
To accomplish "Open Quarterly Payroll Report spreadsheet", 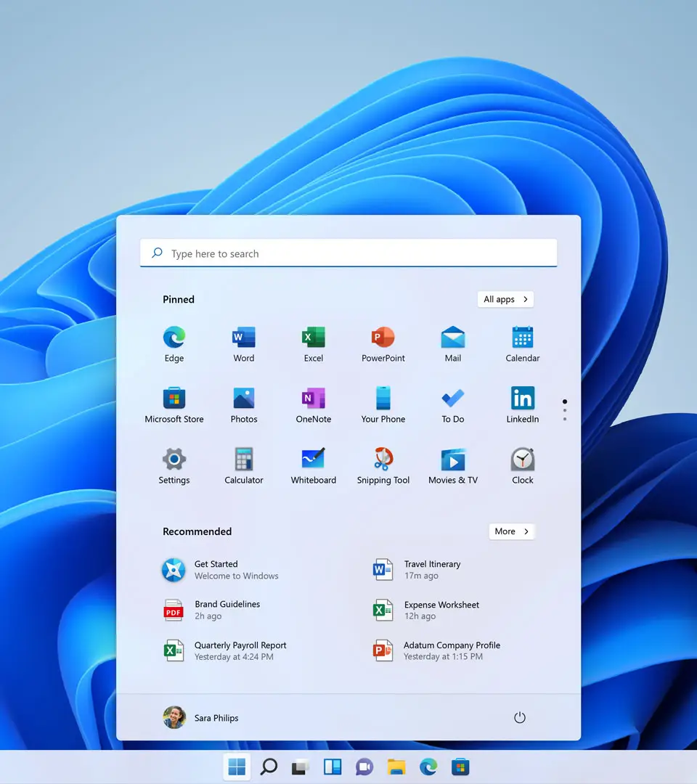I will [x=224, y=650].
